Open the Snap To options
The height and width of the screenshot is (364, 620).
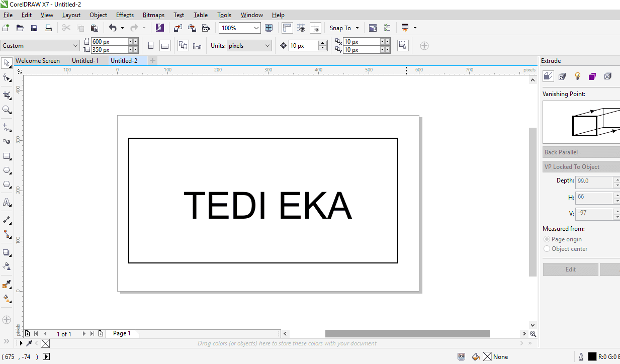click(x=344, y=28)
